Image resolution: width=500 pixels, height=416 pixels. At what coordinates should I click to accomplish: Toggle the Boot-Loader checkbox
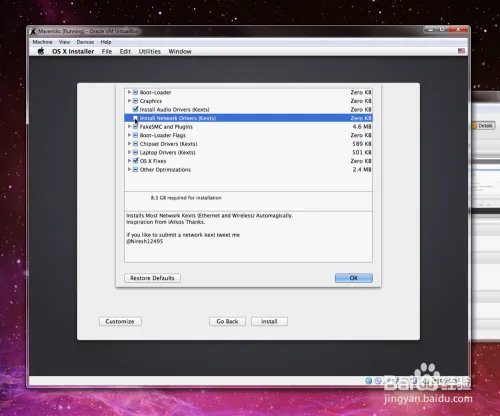[x=136, y=92]
